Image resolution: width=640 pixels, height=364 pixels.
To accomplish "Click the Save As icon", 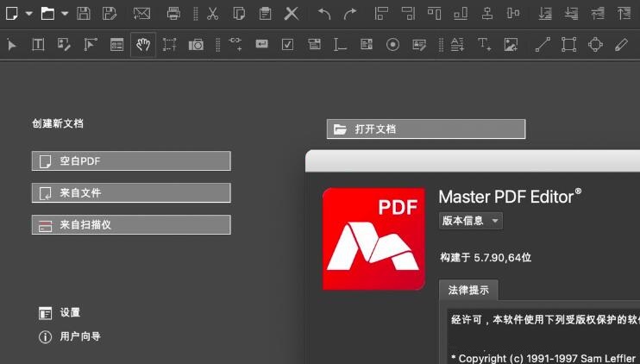I will click(110, 14).
